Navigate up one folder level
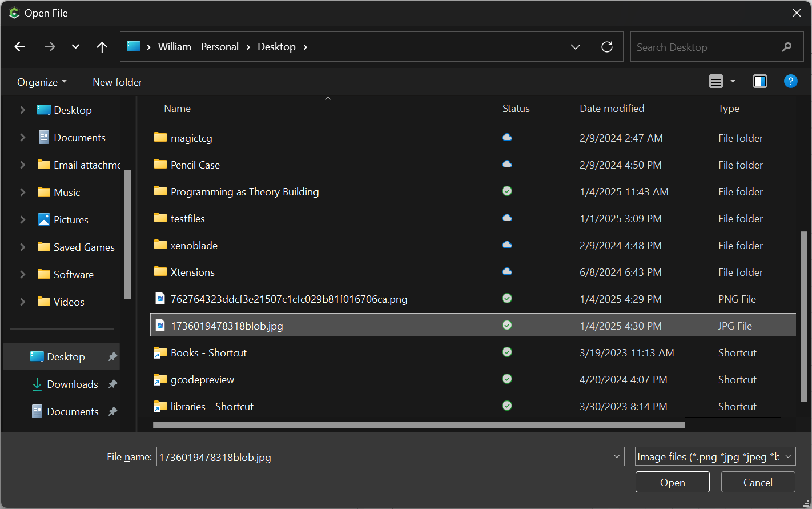 point(102,47)
